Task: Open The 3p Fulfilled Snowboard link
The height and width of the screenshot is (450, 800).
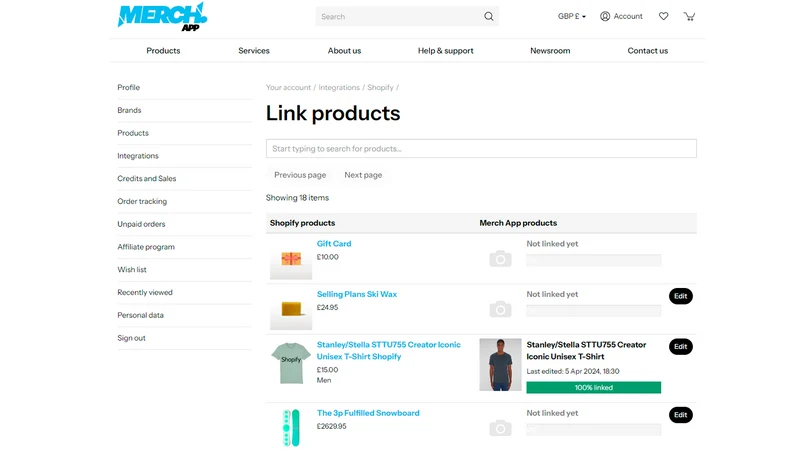Action: (368, 413)
